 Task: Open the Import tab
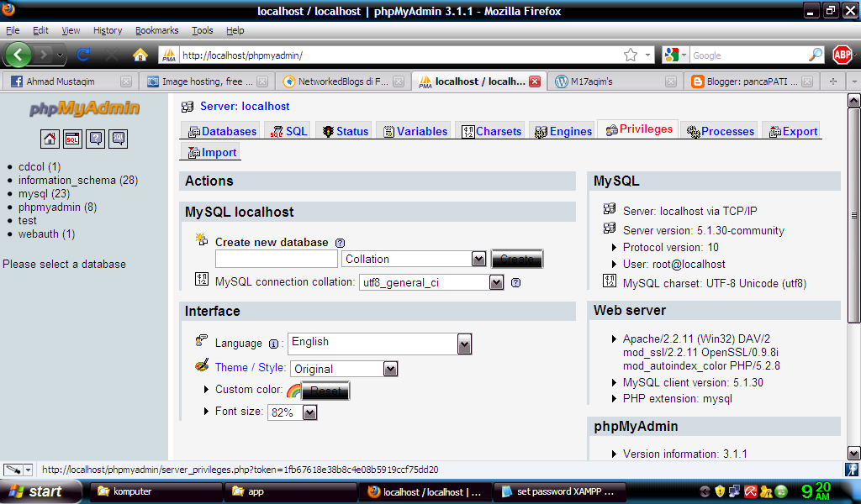[x=211, y=152]
